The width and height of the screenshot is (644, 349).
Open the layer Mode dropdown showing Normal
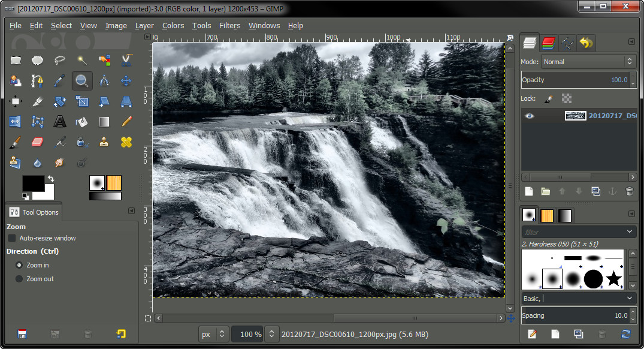[587, 61]
